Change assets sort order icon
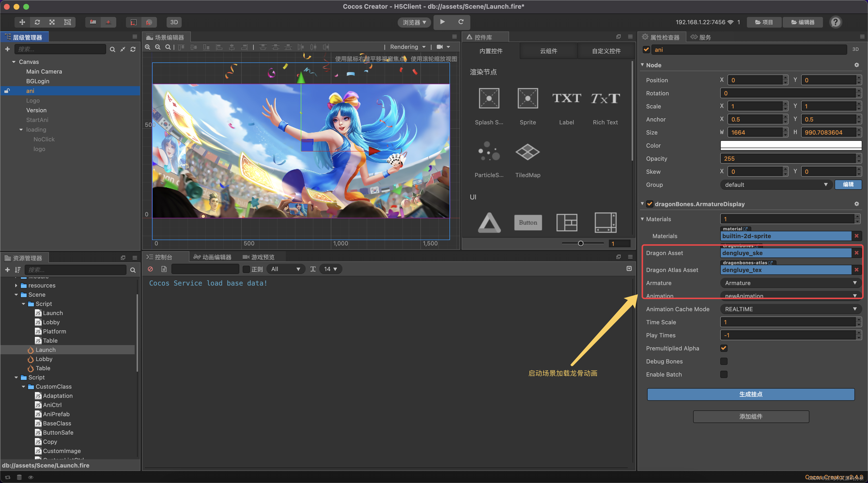Screen dimensions: 868x483 [17, 270]
